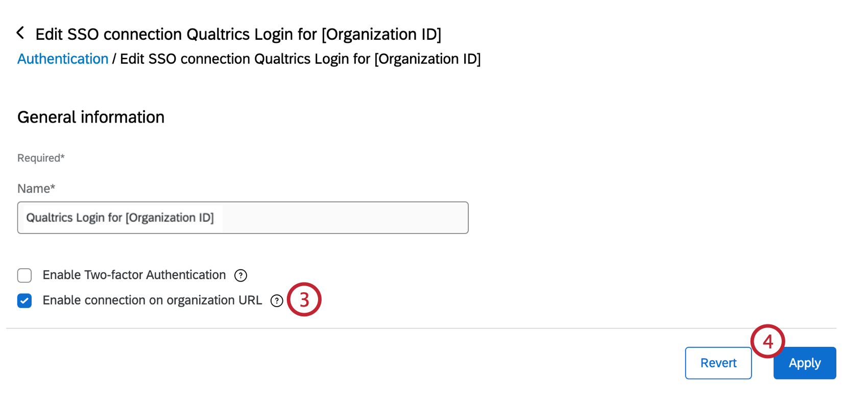The height and width of the screenshot is (420, 868).
Task: Click the breadcrumb slash separator
Action: pos(114,59)
